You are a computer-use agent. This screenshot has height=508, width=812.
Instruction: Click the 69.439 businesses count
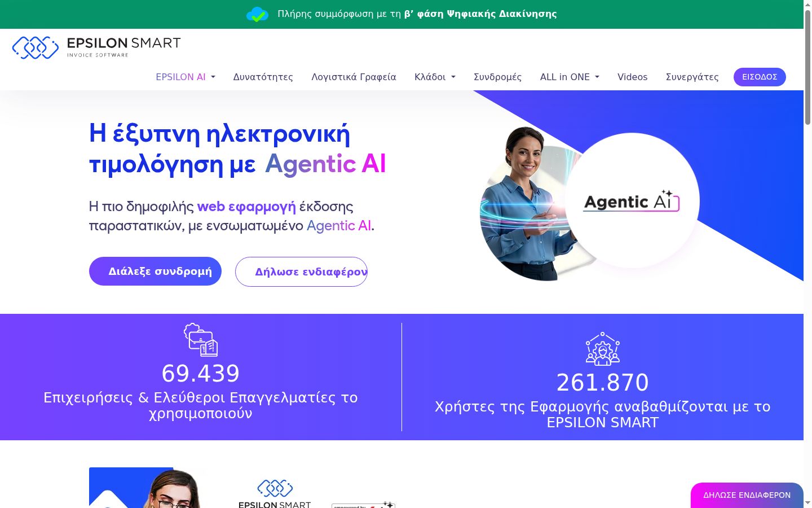pyautogui.click(x=201, y=373)
